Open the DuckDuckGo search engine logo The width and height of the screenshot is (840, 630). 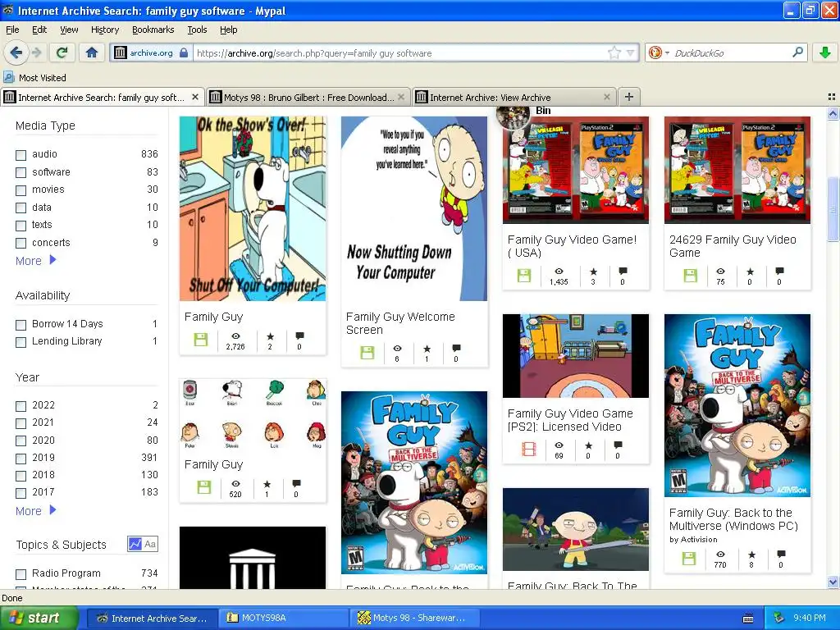[x=655, y=52]
